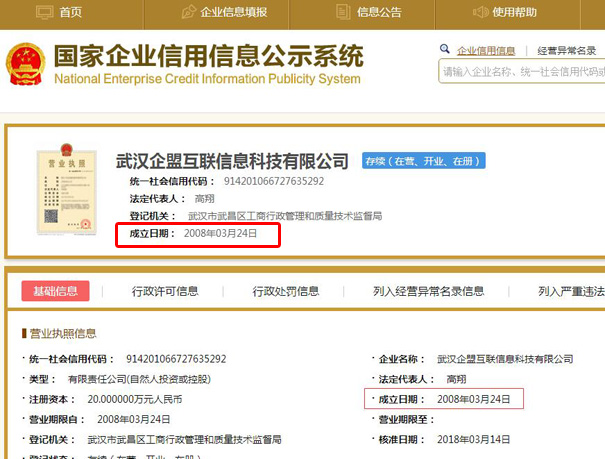Click the speaker icon beside 使用帮助
This screenshot has height=459, width=605.
click(481, 12)
